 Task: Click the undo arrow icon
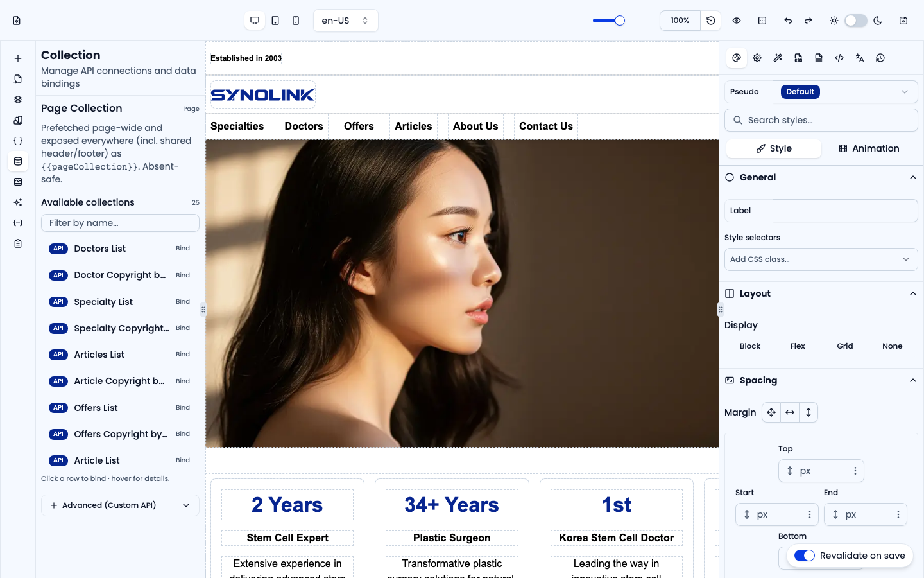788,21
